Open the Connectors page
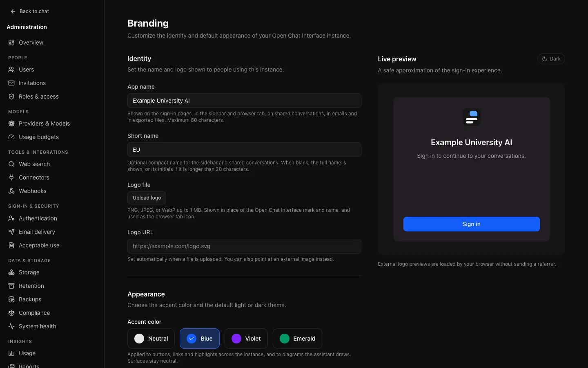This screenshot has height=368, width=588. (52, 177)
